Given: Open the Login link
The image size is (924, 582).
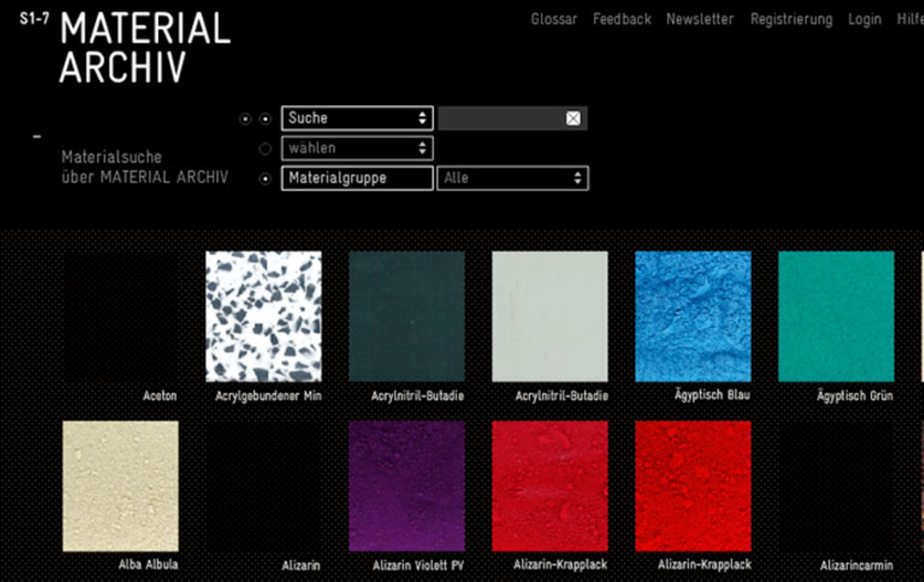Looking at the screenshot, I should pyautogui.click(x=864, y=19).
